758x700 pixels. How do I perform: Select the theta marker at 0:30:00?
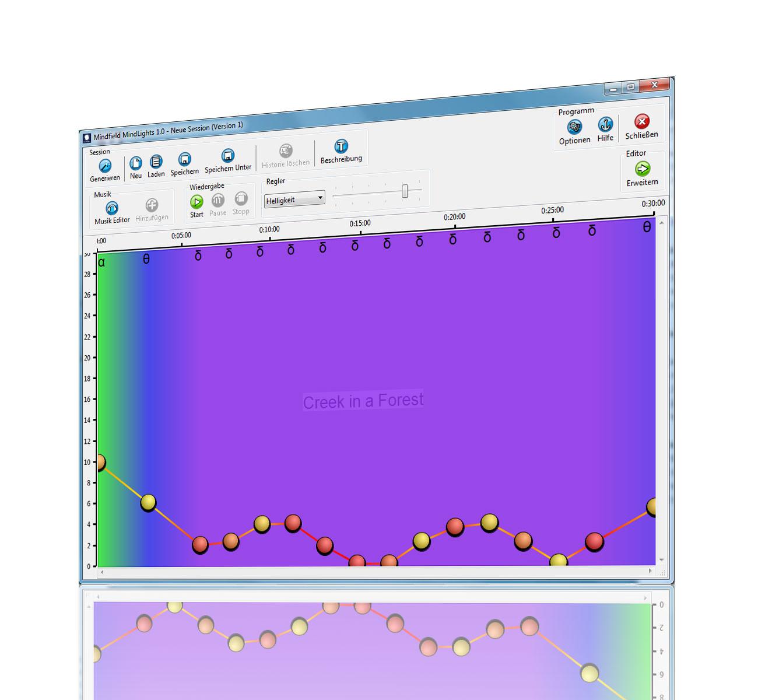pyautogui.click(x=647, y=228)
